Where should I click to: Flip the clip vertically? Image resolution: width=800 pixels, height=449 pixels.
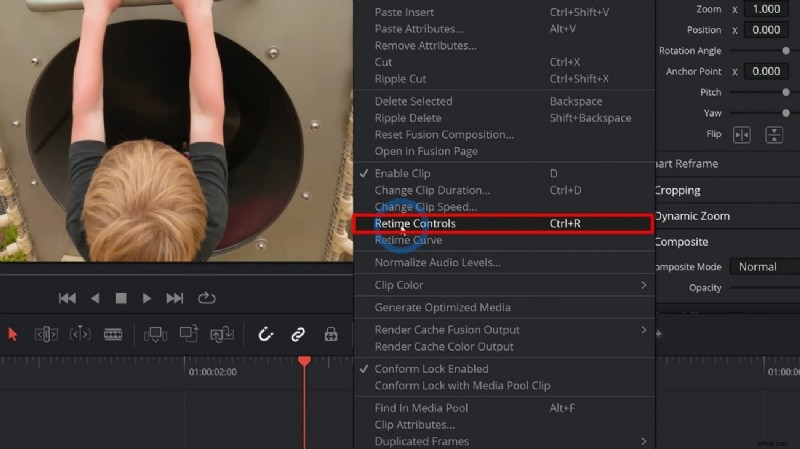pyautogui.click(x=774, y=135)
